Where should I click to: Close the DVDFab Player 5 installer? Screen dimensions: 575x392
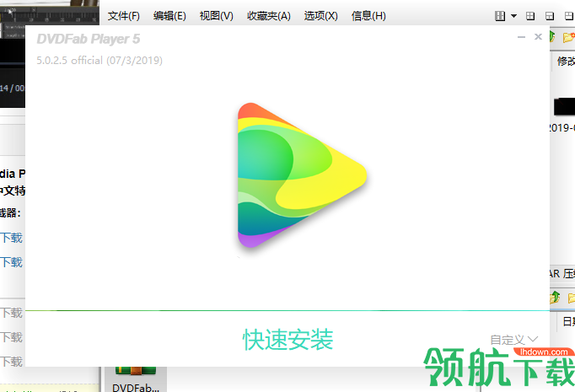click(538, 36)
